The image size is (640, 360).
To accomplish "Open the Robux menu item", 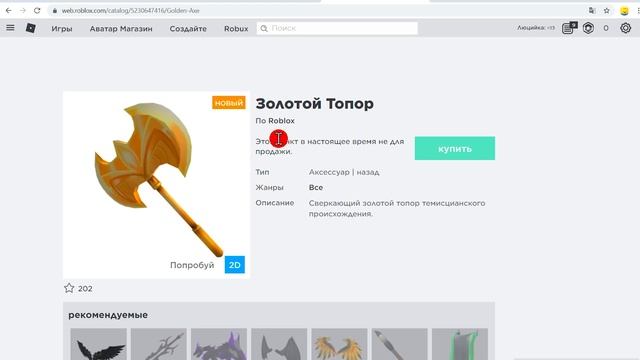I will click(236, 29).
